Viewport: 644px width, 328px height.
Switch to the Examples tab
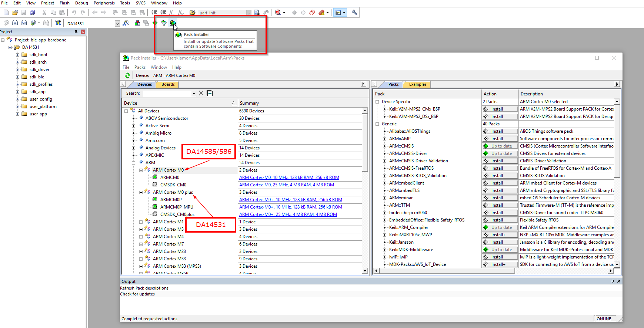[x=418, y=84]
